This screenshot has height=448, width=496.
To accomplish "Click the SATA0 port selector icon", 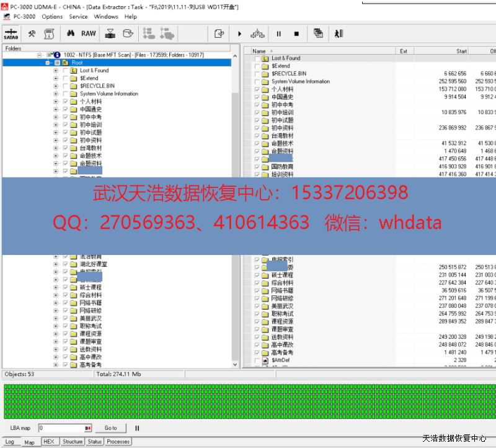I will pos(11,34).
